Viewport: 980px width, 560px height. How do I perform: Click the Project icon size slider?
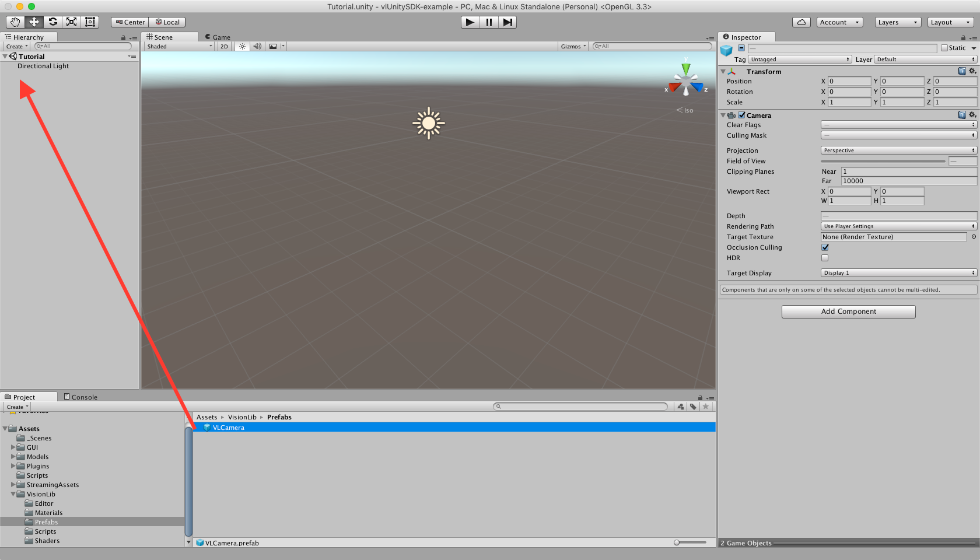coord(690,542)
